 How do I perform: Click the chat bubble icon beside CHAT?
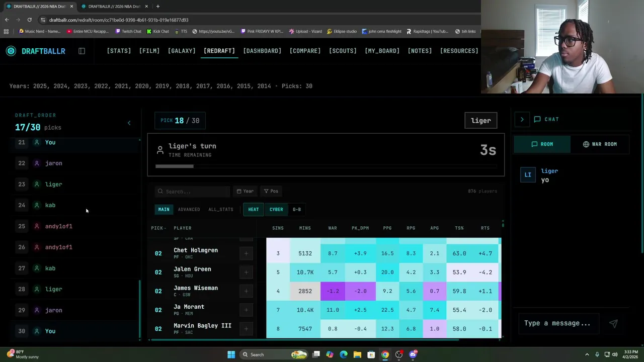tap(537, 119)
